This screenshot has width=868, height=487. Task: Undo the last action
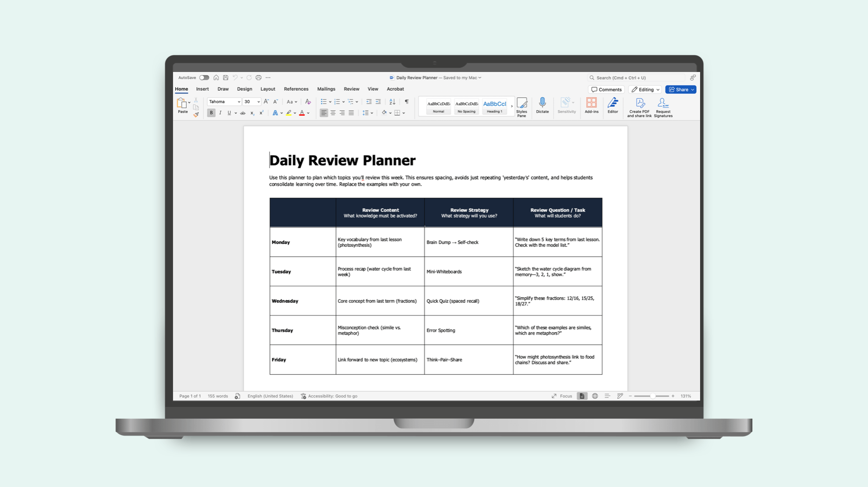click(x=235, y=78)
